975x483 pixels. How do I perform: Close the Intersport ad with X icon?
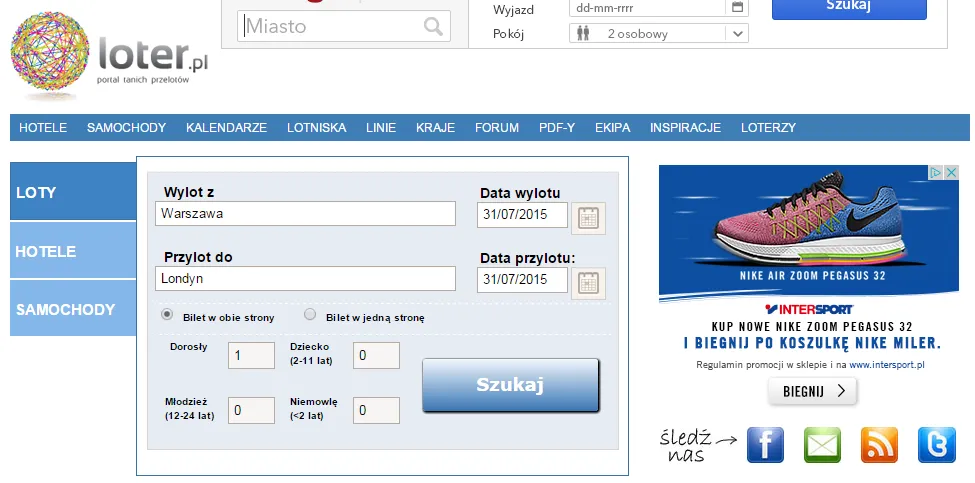951,172
